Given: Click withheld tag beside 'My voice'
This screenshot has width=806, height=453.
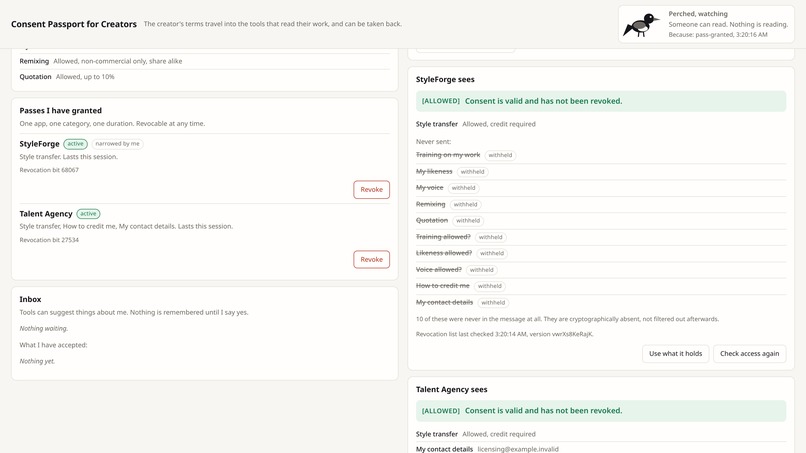Looking at the screenshot, I should click(463, 188).
